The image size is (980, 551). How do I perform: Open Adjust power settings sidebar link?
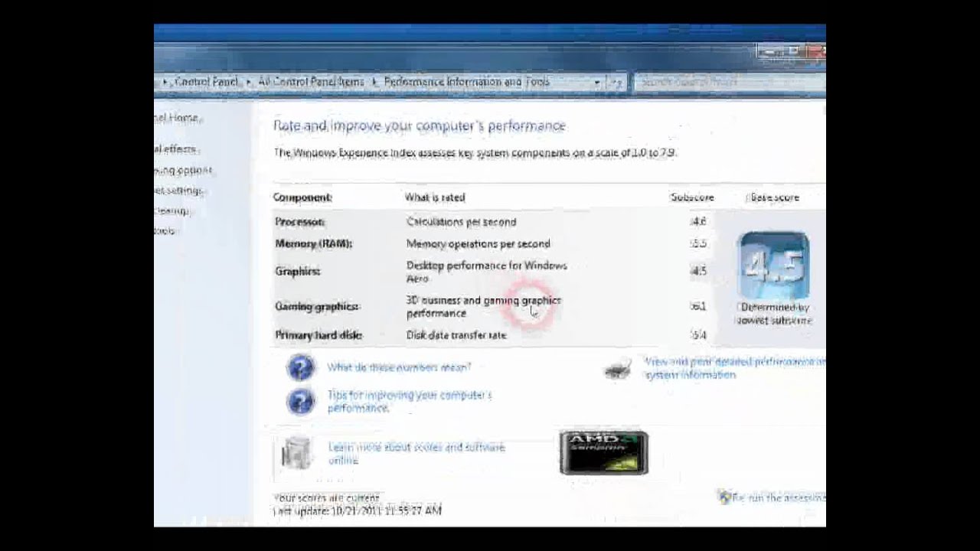point(178,190)
